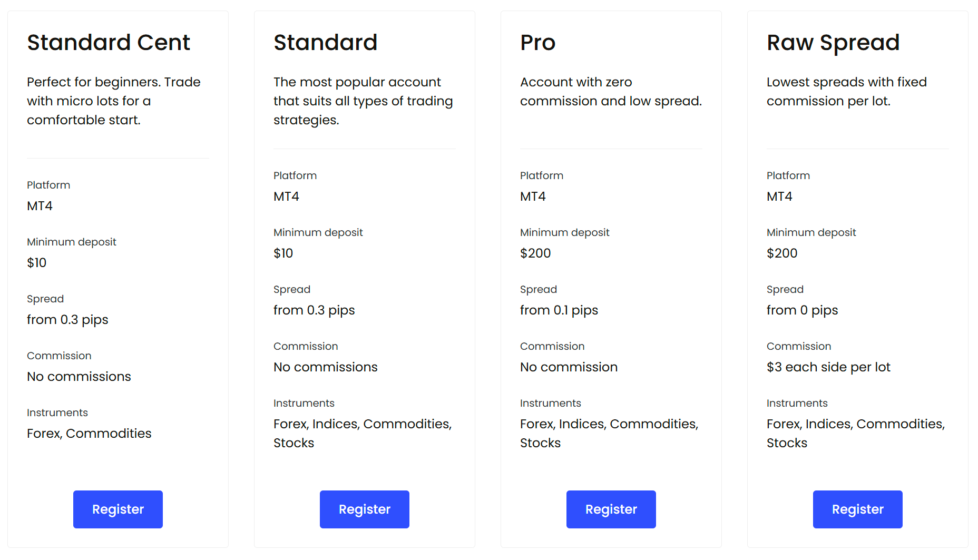
Task: Click Register under Standard Cent account
Action: 118,509
